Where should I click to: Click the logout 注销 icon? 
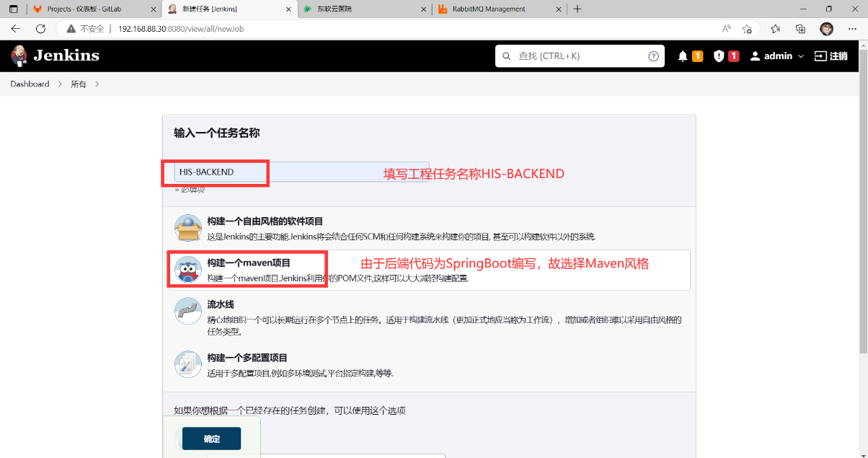coord(820,56)
